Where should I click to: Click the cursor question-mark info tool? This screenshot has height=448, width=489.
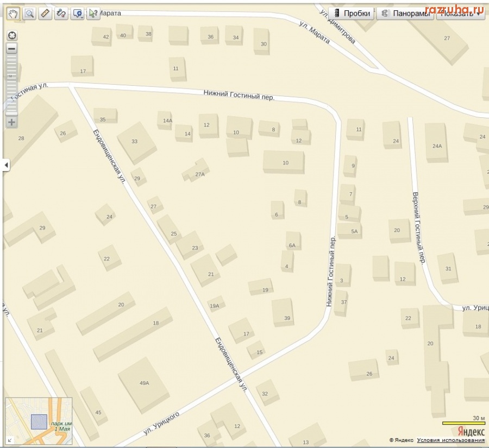click(x=94, y=14)
